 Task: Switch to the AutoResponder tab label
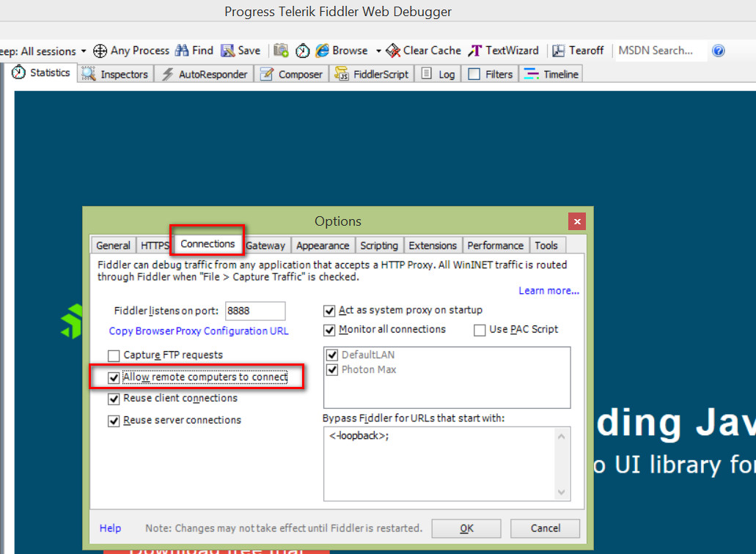tap(213, 75)
